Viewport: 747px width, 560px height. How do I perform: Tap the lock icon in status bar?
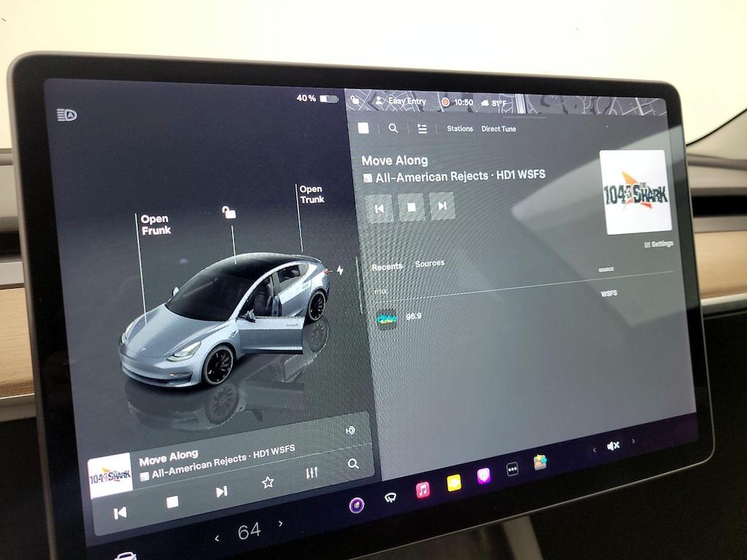tap(355, 99)
